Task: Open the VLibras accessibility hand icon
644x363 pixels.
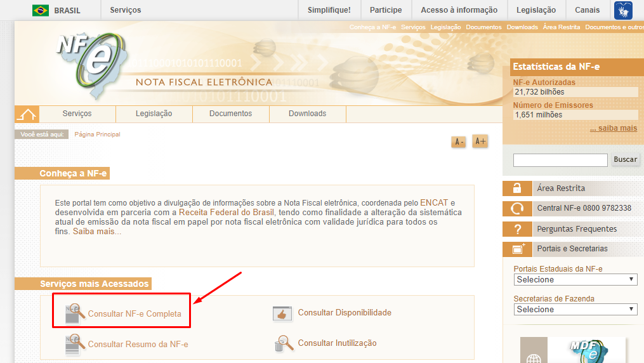Action: coord(623,10)
